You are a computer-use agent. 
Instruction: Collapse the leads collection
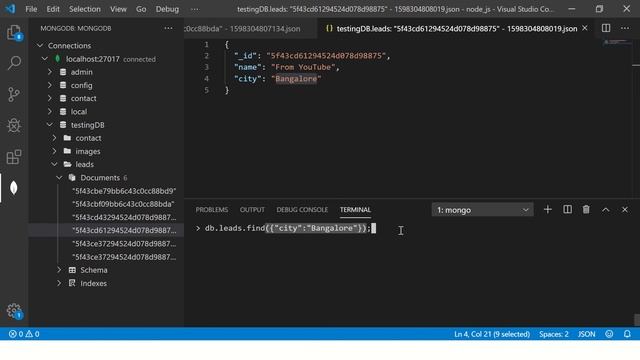point(54,164)
